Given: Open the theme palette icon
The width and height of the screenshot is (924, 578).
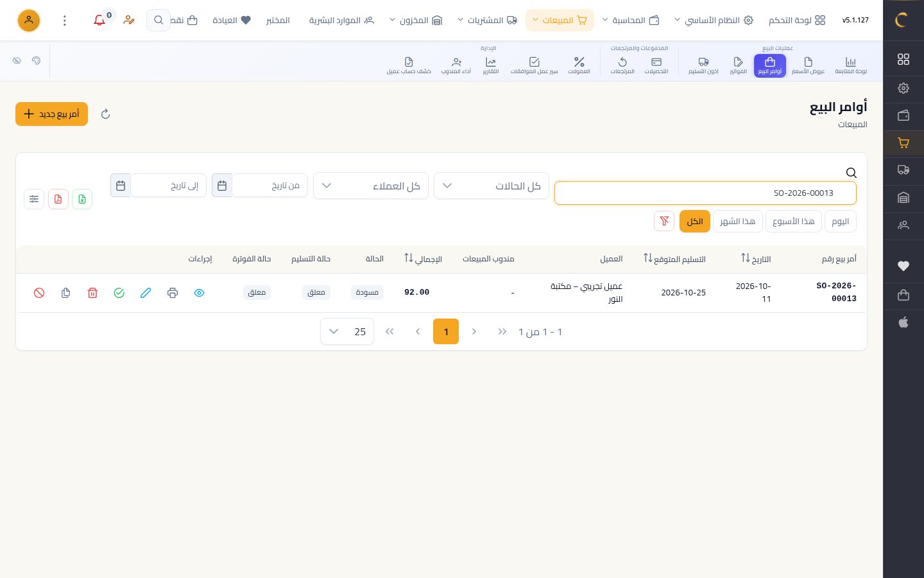Looking at the screenshot, I should 36,60.
